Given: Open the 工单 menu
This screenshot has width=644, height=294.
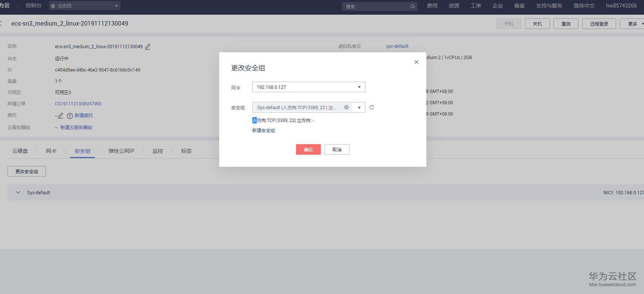Looking at the screenshot, I should pos(476,6).
